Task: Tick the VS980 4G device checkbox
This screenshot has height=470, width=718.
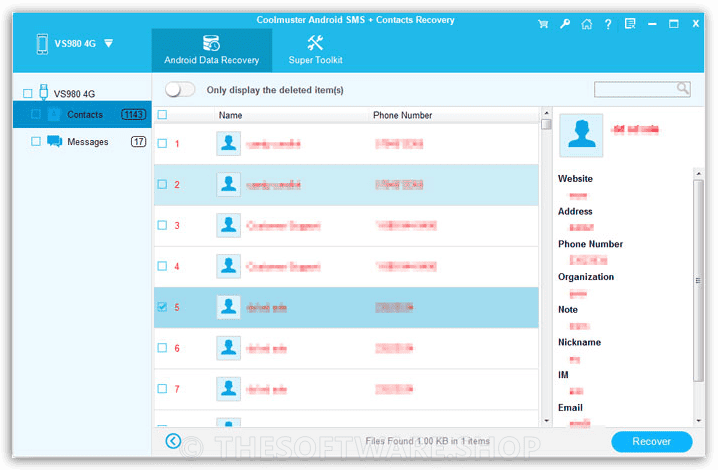Action: pyautogui.click(x=27, y=93)
